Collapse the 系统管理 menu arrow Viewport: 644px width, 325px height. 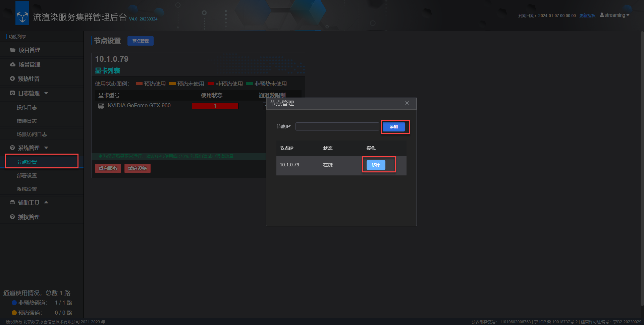pyautogui.click(x=46, y=148)
